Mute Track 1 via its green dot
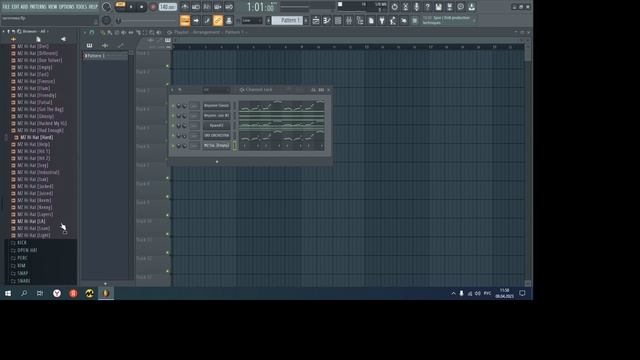The height and width of the screenshot is (360, 640). click(167, 66)
